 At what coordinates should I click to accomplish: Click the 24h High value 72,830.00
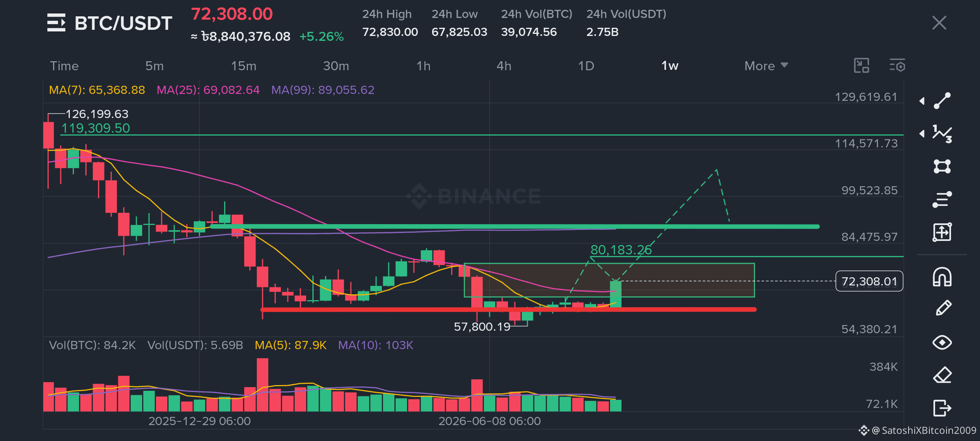tap(390, 32)
